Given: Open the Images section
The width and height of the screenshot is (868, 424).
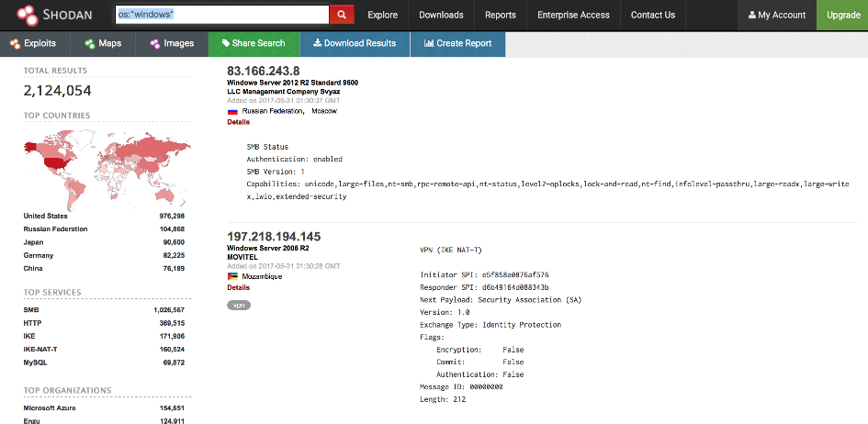Looking at the screenshot, I should tap(172, 43).
